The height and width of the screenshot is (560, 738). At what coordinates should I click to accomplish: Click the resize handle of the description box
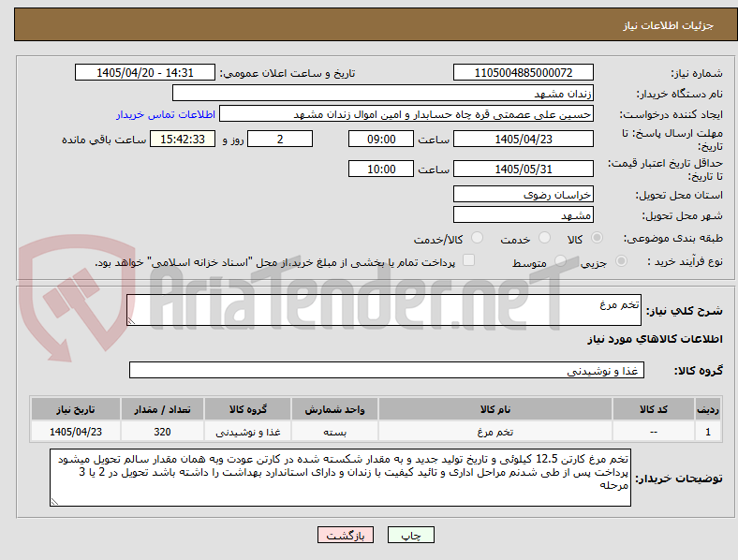pos(131,321)
